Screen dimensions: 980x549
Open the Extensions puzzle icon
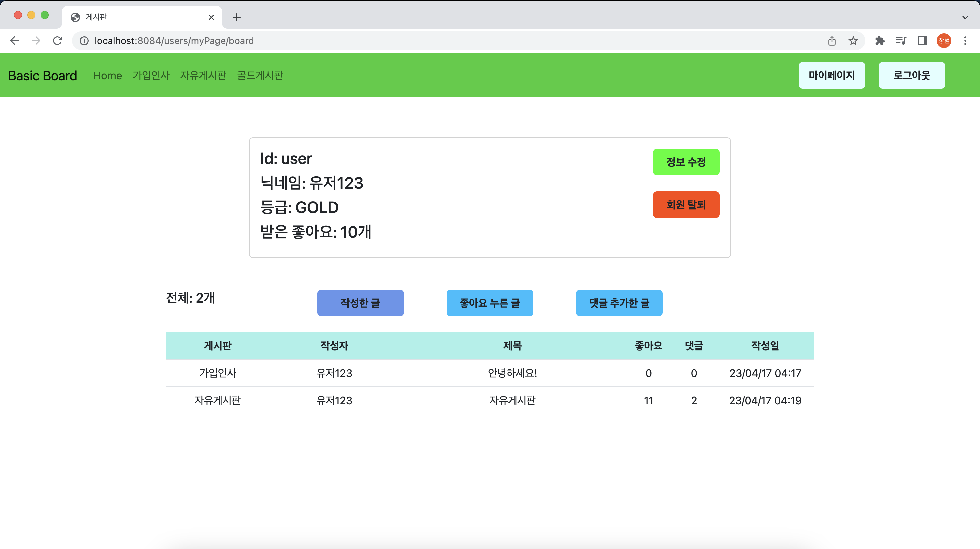880,41
